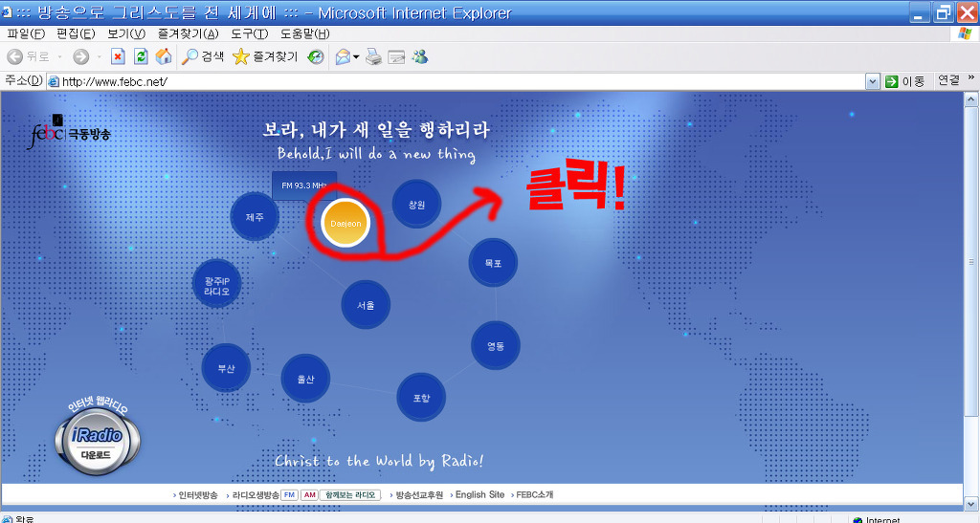This screenshot has height=523, width=980.
Task: Click the vertical scrollbar thumb
Action: [970, 262]
